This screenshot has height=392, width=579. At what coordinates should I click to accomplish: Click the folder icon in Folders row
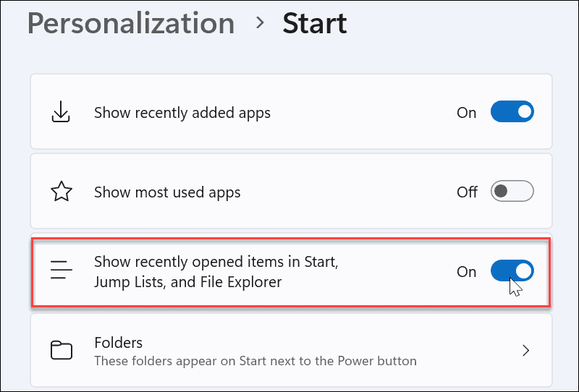(62, 351)
